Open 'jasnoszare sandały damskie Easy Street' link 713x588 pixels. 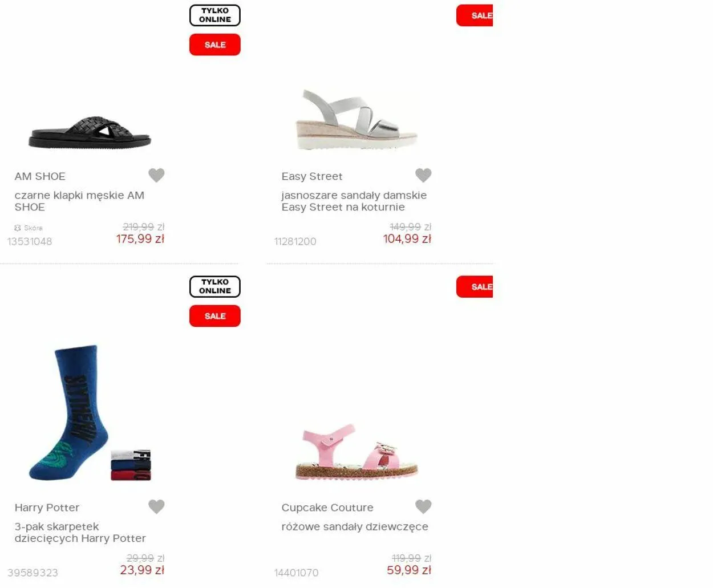pyautogui.click(x=354, y=201)
